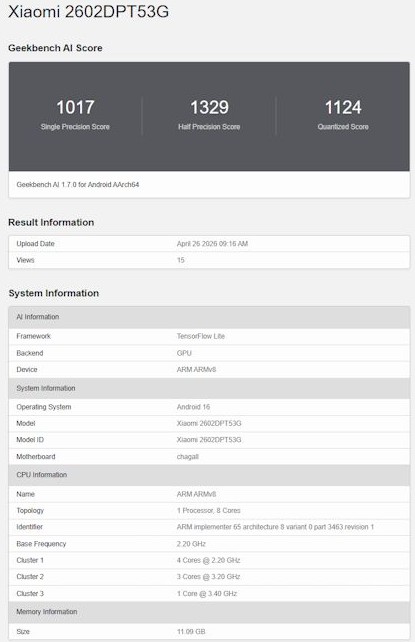This screenshot has width=415, height=642.
Task: Click the CPU Information section header
Action: pyautogui.click(x=209, y=475)
